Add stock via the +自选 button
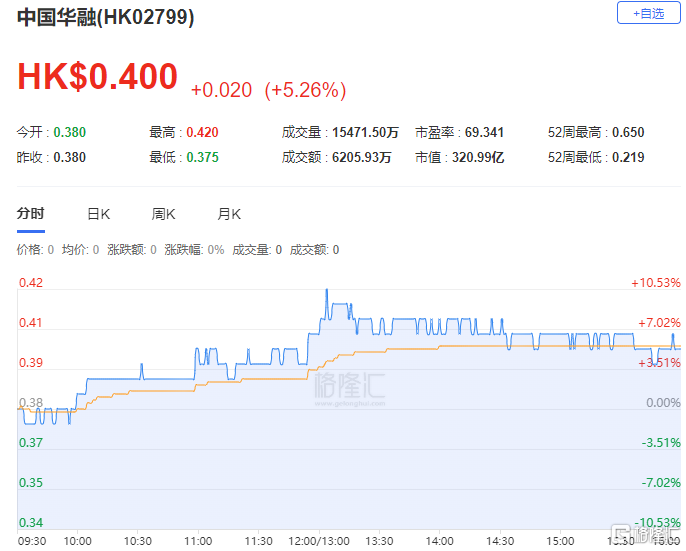The height and width of the screenshot is (551, 686). tap(648, 13)
